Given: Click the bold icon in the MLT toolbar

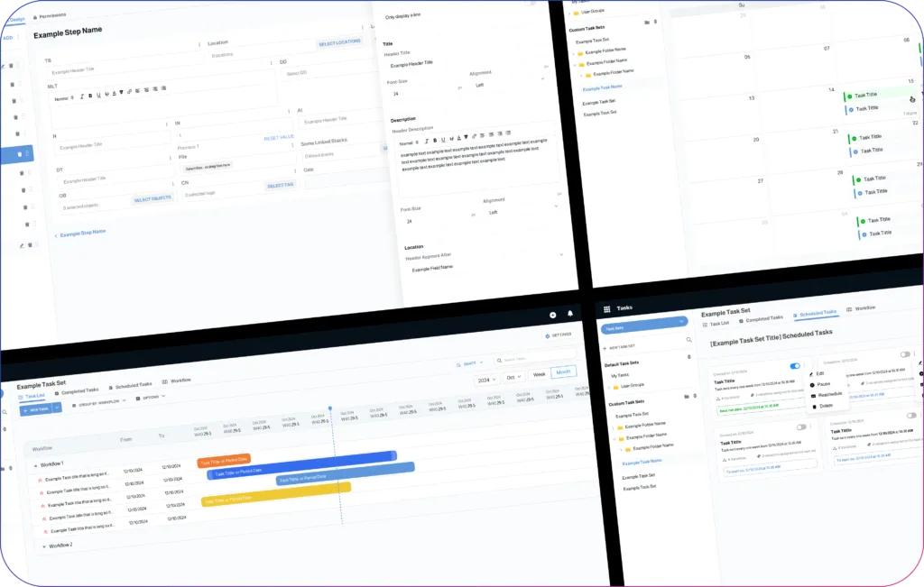Looking at the screenshot, I should click(x=90, y=96).
